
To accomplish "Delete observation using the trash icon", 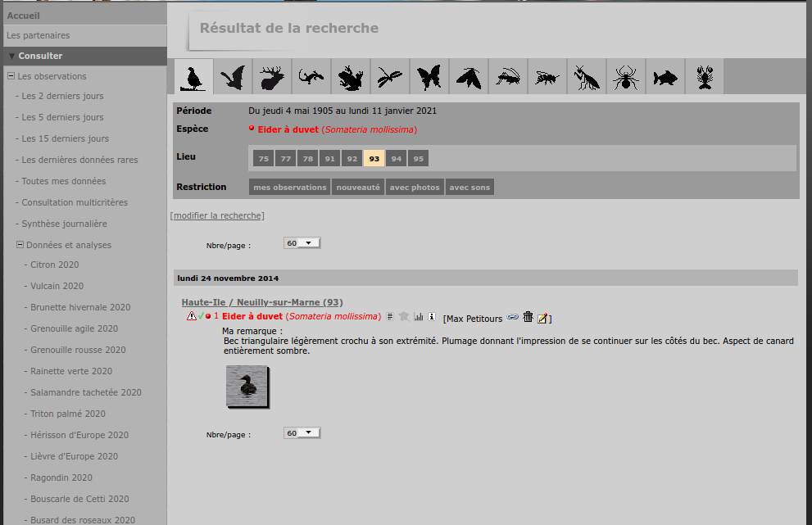I will [528, 317].
